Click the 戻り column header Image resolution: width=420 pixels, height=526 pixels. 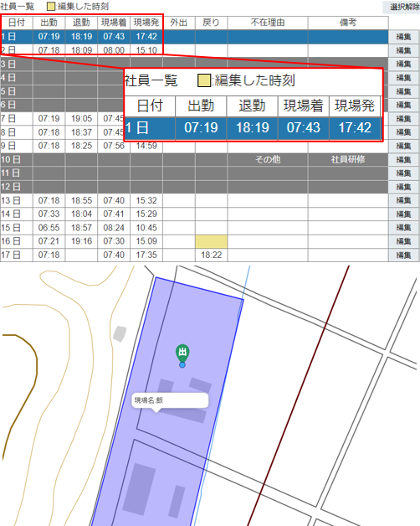pos(211,23)
